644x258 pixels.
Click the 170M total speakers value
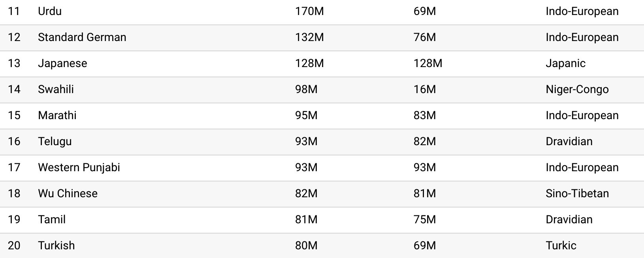(309, 11)
